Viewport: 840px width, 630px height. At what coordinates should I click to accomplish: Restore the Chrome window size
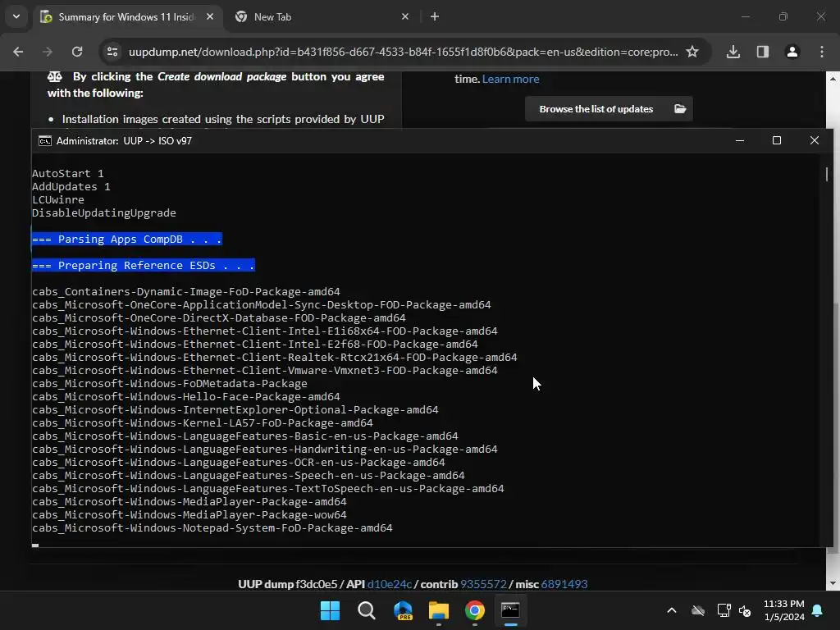point(783,16)
